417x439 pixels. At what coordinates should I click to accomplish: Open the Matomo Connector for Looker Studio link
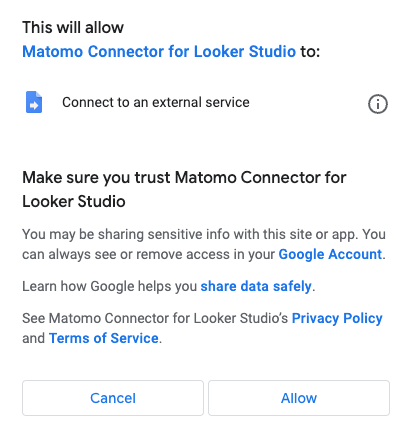[x=159, y=52]
